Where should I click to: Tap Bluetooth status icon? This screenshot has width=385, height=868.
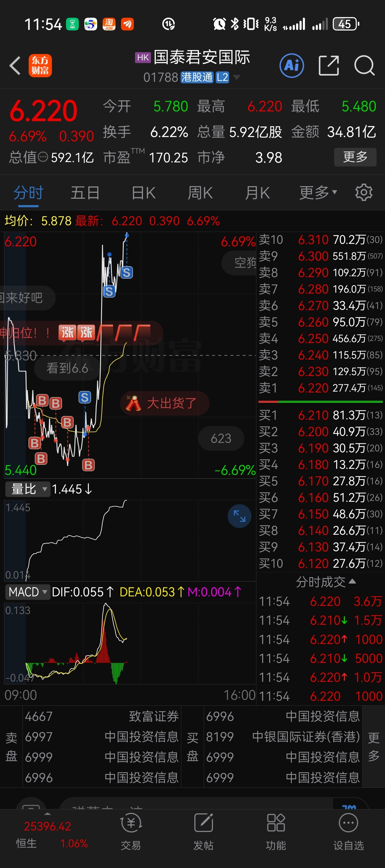234,24
